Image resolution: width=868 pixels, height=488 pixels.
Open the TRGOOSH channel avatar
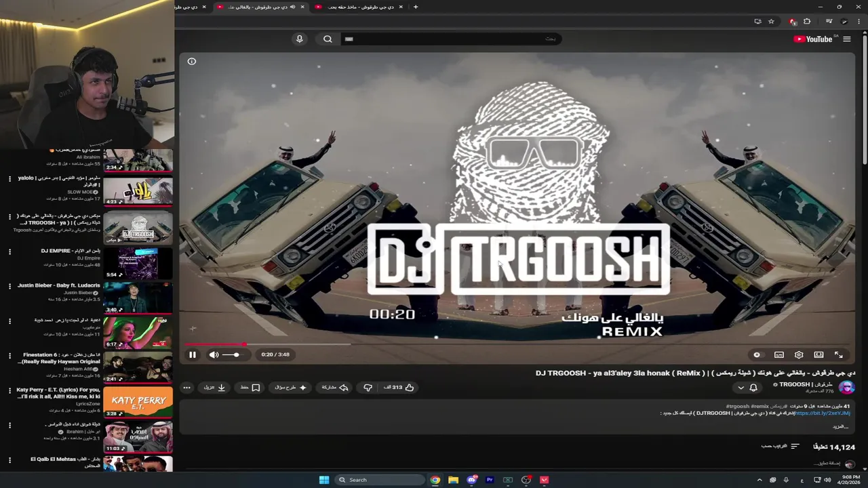[x=846, y=388]
